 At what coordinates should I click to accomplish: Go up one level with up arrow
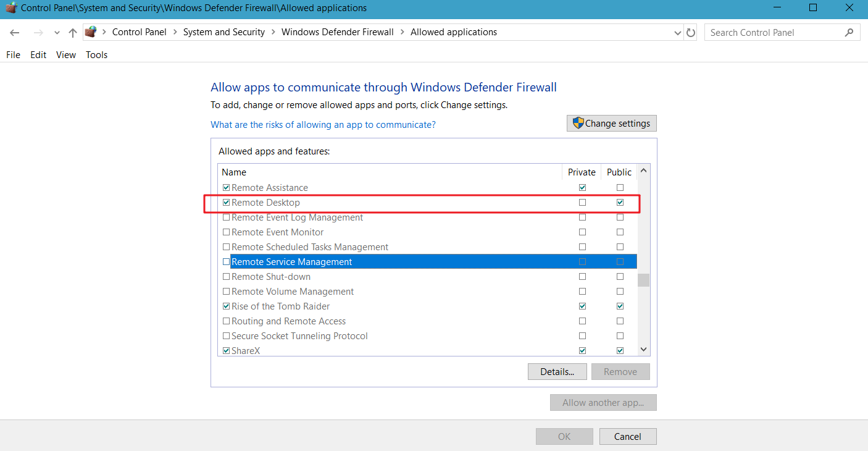pos(73,32)
